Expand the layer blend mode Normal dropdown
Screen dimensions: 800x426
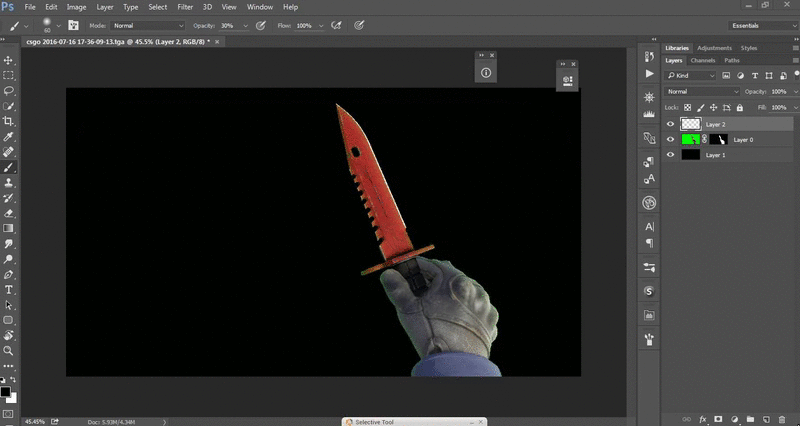coord(703,91)
